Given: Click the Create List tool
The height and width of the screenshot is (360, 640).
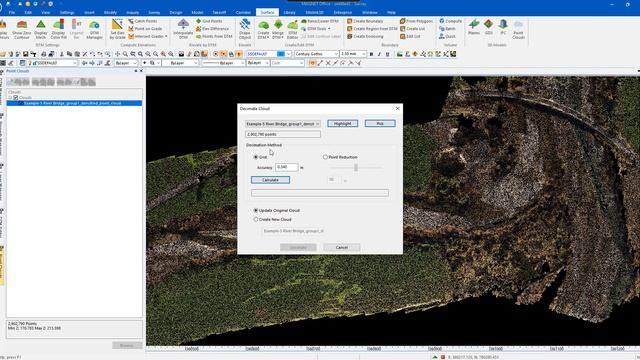Looking at the screenshot, I should (412, 29).
